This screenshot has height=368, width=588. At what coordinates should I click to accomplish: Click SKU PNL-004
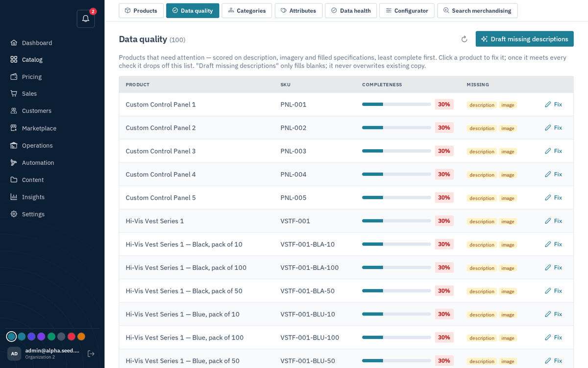(x=294, y=174)
